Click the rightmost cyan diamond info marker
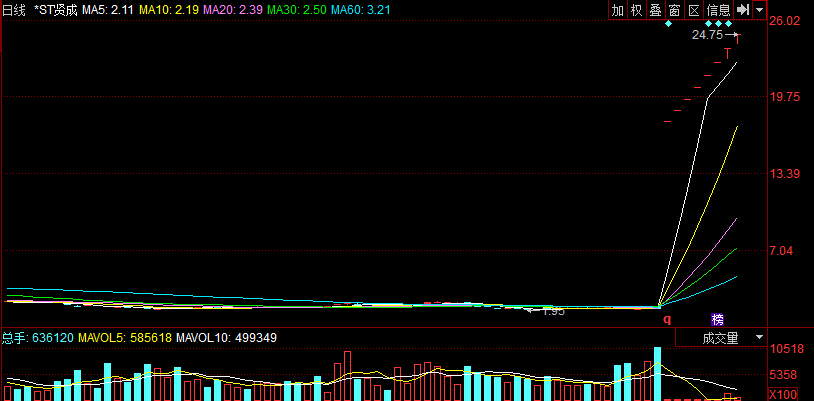The width and height of the screenshot is (814, 401). click(x=739, y=24)
